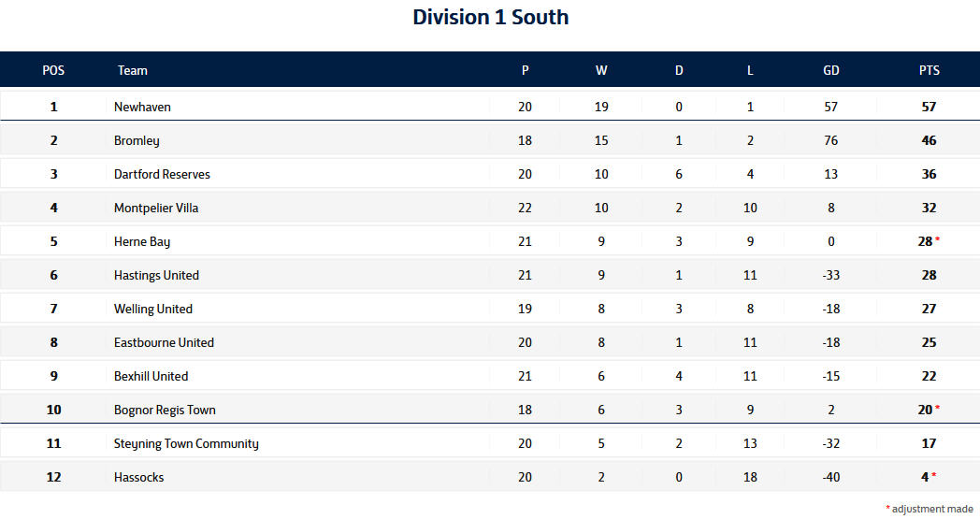980x519 pixels.
Task: Click the W column header
Action: pos(601,70)
